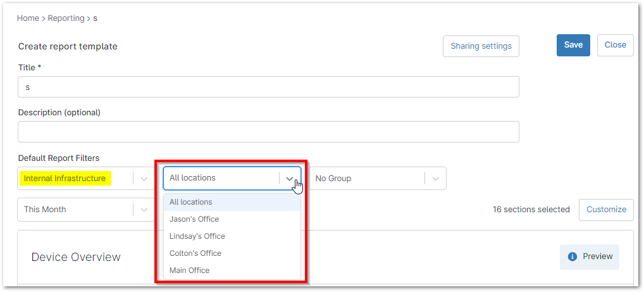Click the info icon on Preview button
The width and height of the screenshot is (644, 292).
coord(573,257)
